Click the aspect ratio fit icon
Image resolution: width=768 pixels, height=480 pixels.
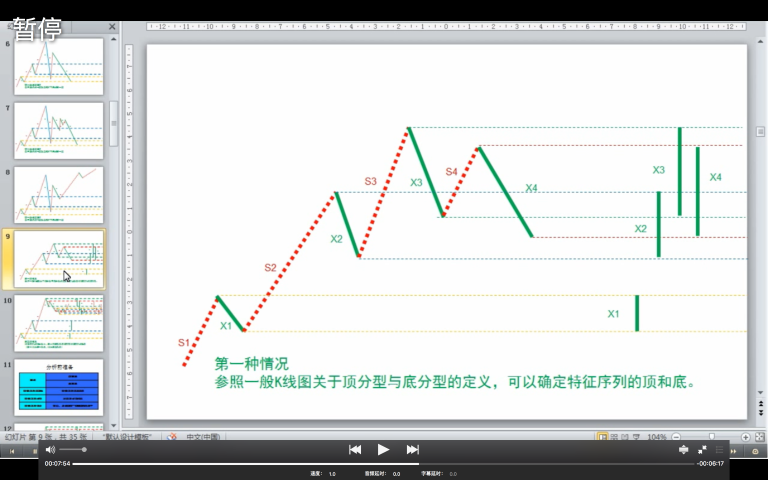[683, 450]
